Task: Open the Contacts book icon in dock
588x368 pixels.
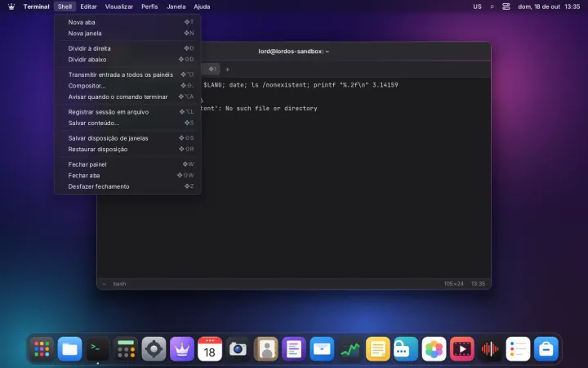Action: (x=266, y=349)
